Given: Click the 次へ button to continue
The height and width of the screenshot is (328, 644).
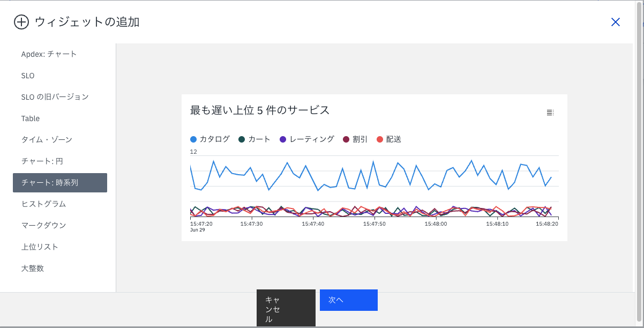Looking at the screenshot, I should 348,300.
